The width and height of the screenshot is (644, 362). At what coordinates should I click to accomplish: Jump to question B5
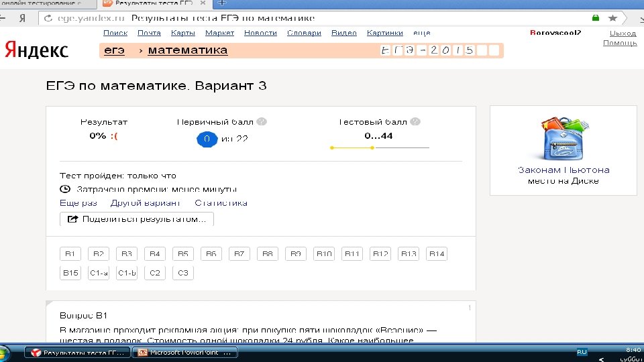coord(183,253)
